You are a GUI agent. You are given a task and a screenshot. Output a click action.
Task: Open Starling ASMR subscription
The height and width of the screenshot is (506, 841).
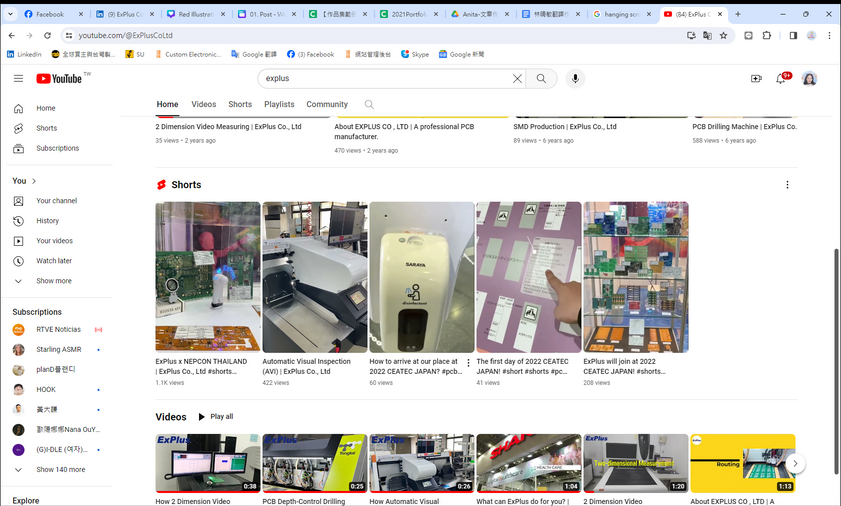point(58,350)
